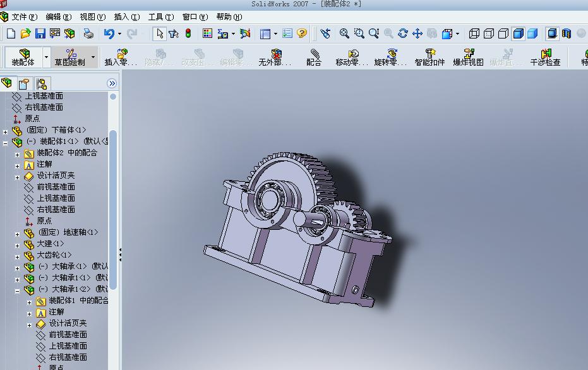Open the Help question mark icon

(301, 33)
